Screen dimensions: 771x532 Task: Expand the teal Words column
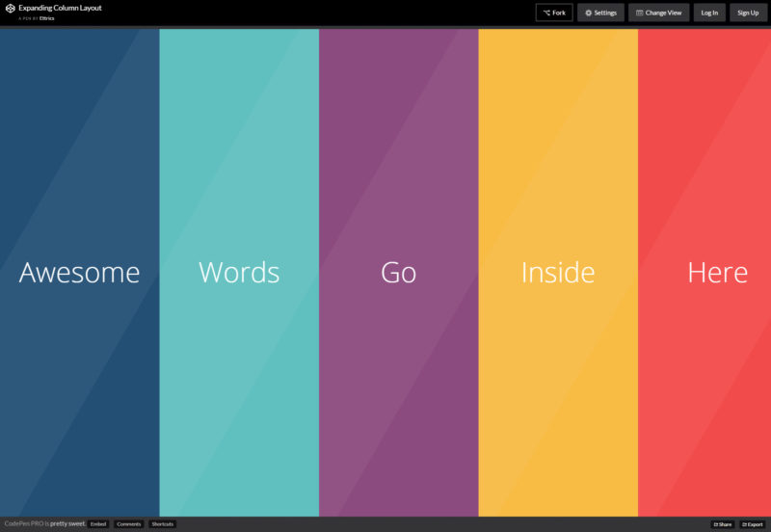point(239,273)
